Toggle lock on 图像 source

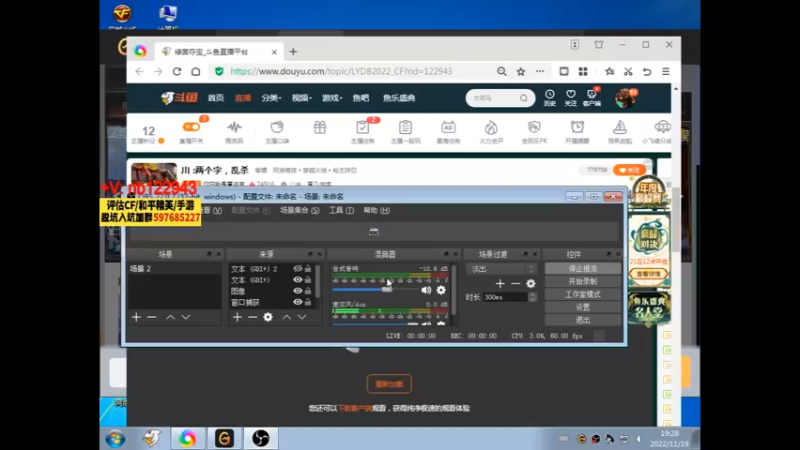pyautogui.click(x=308, y=291)
